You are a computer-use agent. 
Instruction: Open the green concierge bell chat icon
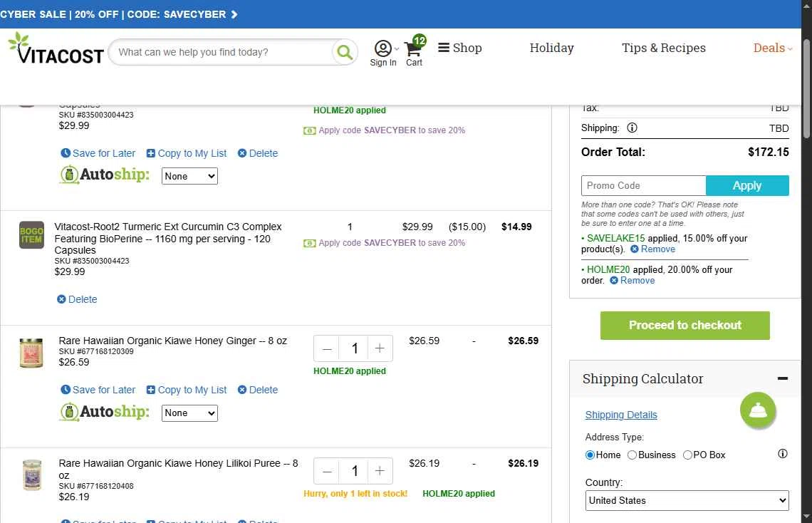[757, 410]
